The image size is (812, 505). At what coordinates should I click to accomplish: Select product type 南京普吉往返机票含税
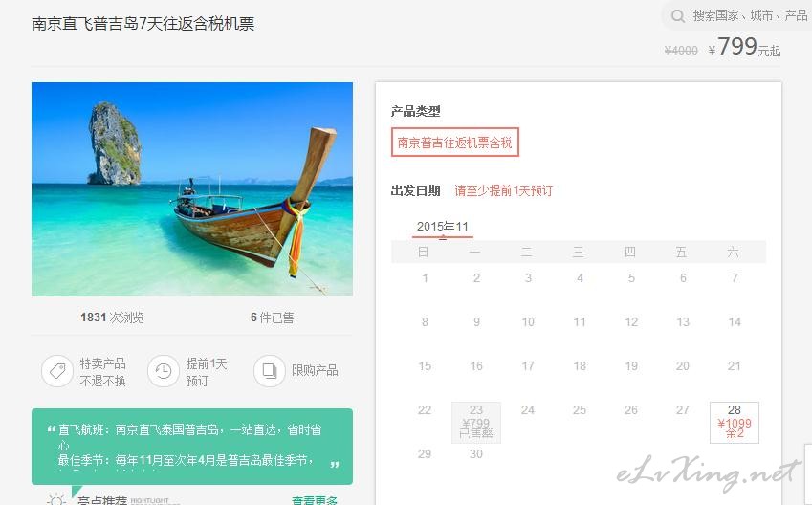point(454,143)
